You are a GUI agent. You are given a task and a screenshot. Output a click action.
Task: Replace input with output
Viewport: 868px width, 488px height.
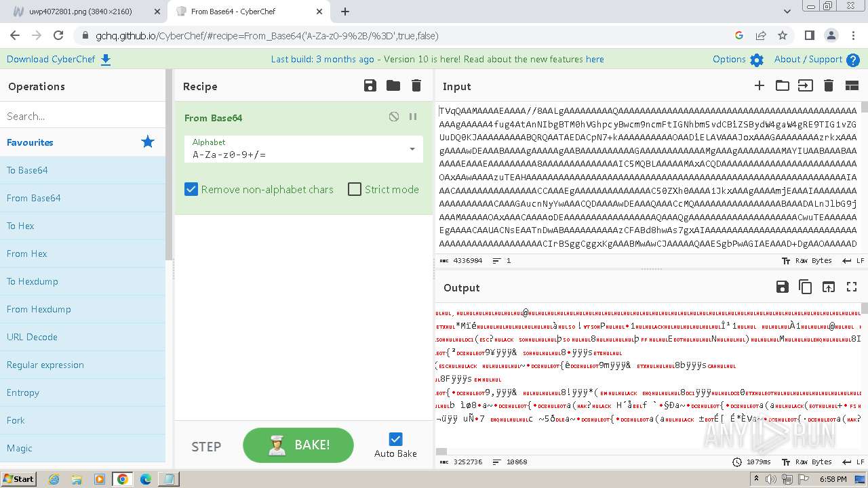(829, 287)
